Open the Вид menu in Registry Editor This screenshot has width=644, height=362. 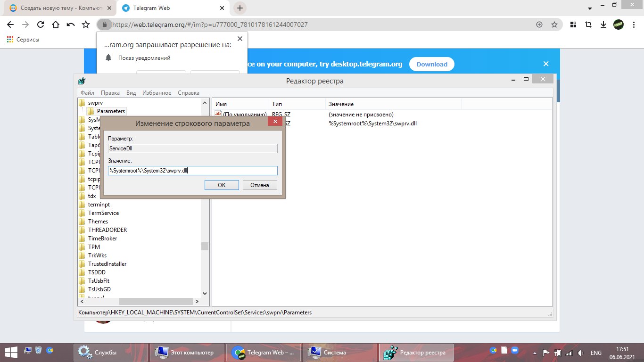pos(131,93)
